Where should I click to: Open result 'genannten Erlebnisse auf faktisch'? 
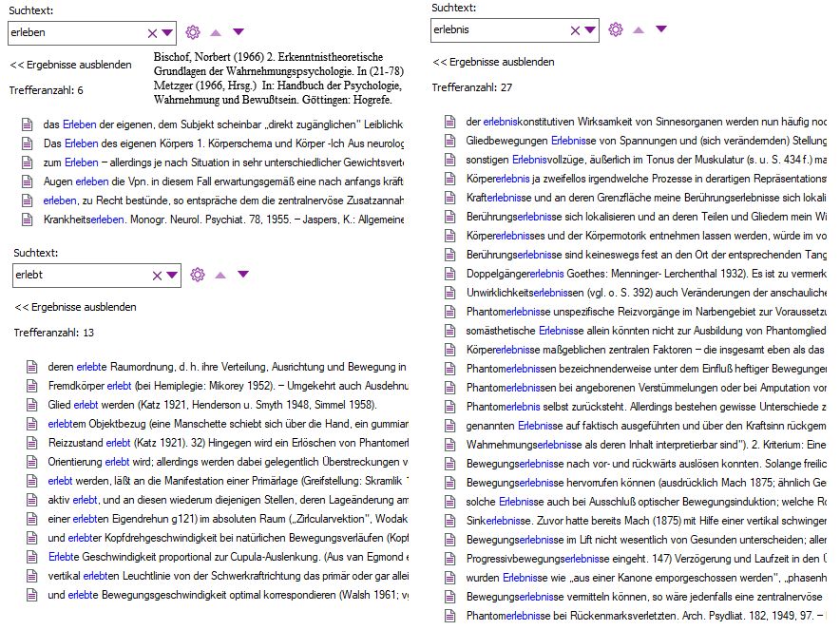pyautogui.click(x=646, y=426)
